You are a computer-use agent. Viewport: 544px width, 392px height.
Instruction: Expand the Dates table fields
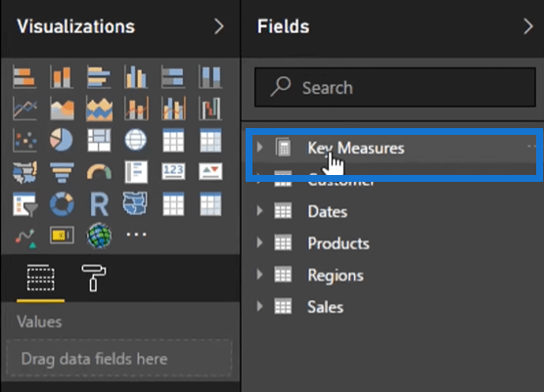[x=260, y=211]
